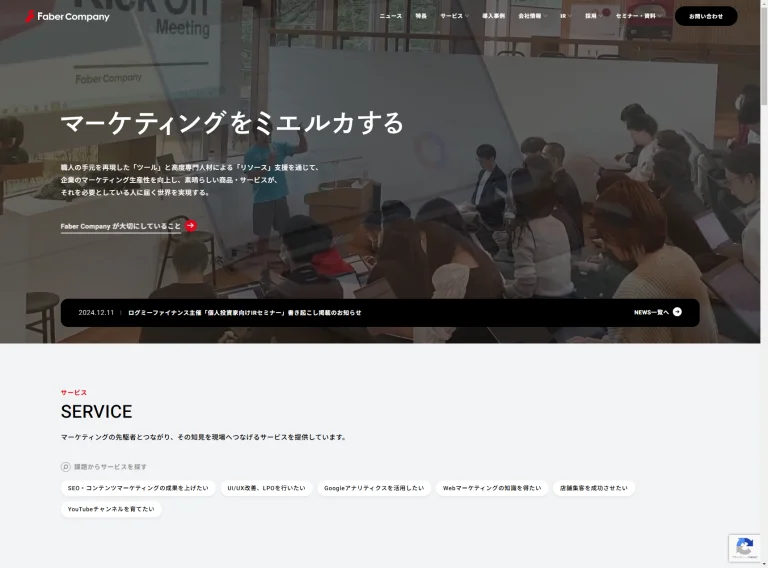Click the arrow icon next to NEWS一覧へ
The width and height of the screenshot is (768, 568).
point(677,312)
